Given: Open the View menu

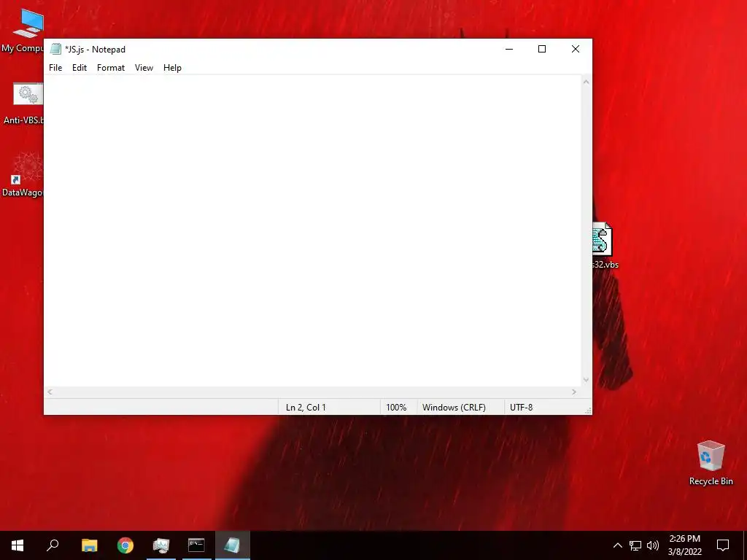Looking at the screenshot, I should pyautogui.click(x=144, y=68).
